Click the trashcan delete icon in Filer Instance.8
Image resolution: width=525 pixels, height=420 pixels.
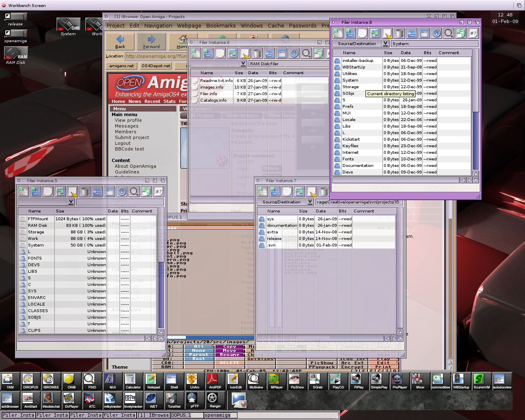click(399, 33)
